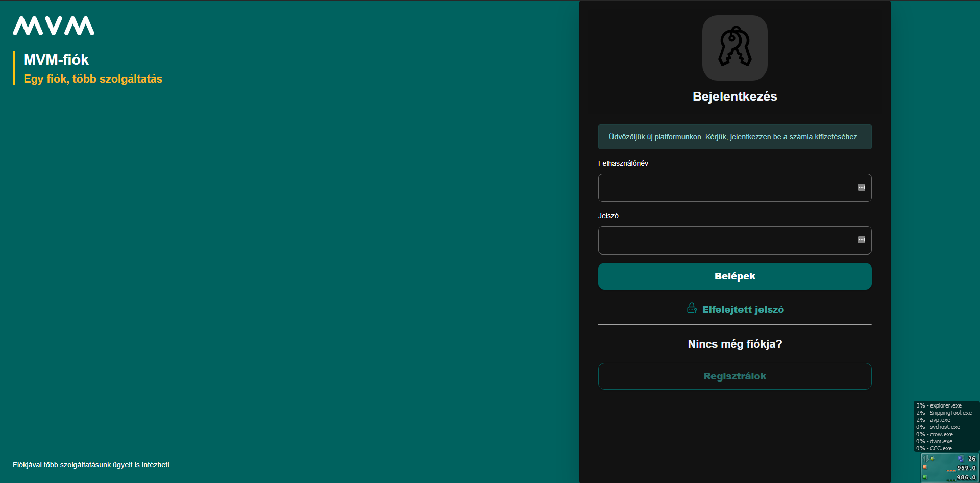Click the Üdvözöljük új platformunkon welcome banner
This screenshot has width=980, height=483.
(735, 137)
